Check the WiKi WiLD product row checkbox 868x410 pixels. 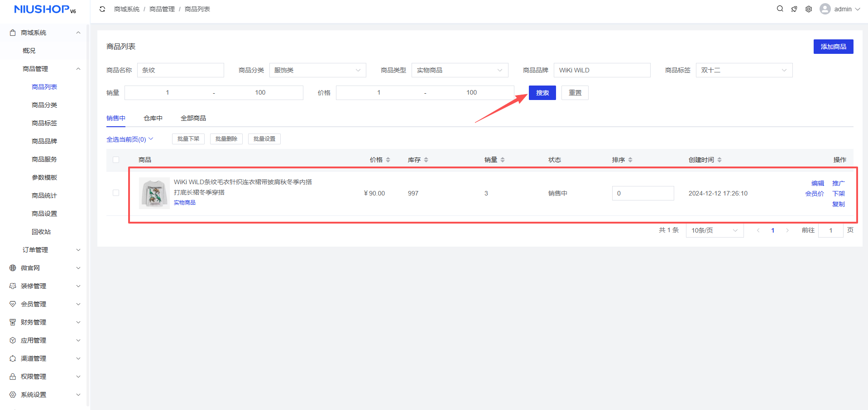(x=116, y=193)
